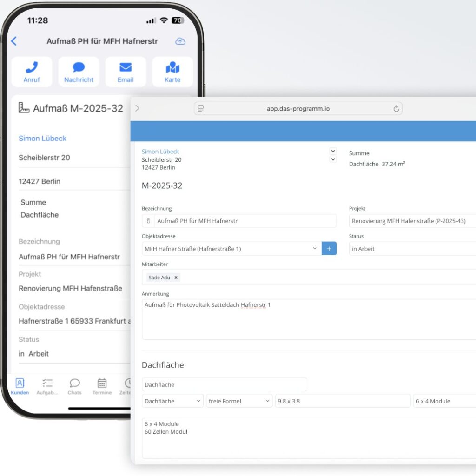Tap the blue back arrow on phone

pos(14,41)
